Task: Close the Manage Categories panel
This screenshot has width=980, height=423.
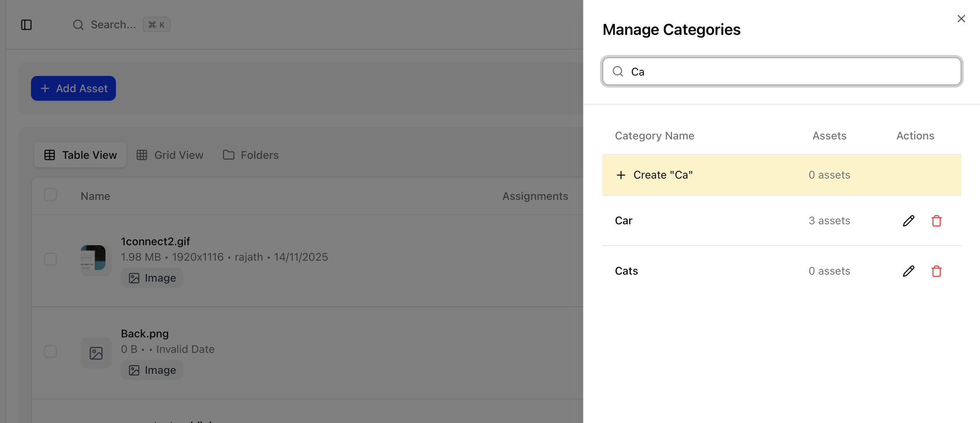Action: click(961, 19)
